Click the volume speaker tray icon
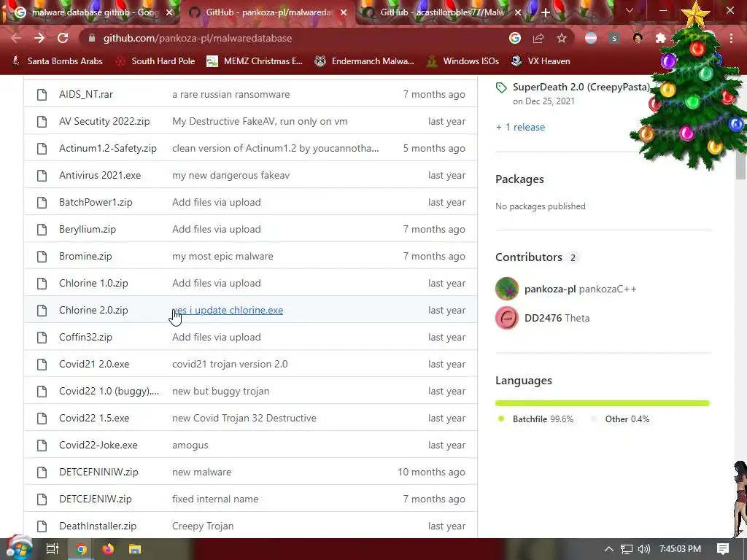The width and height of the screenshot is (747, 560). pyautogui.click(x=643, y=549)
